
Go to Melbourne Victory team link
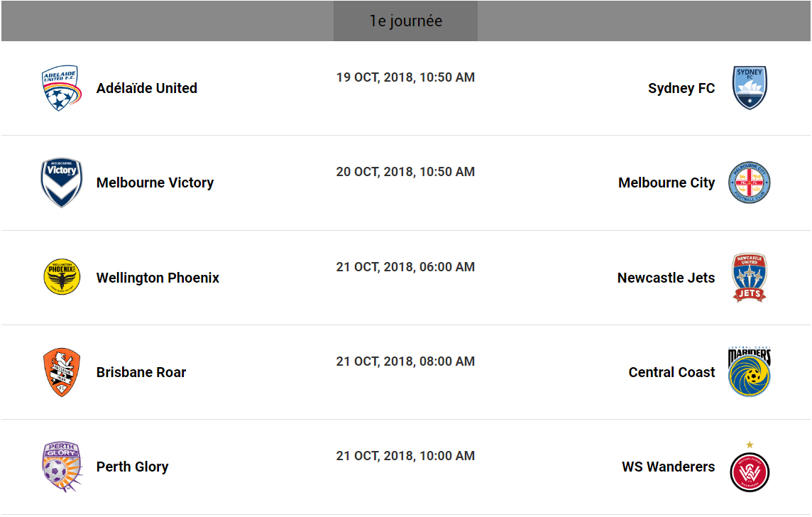[x=155, y=183]
